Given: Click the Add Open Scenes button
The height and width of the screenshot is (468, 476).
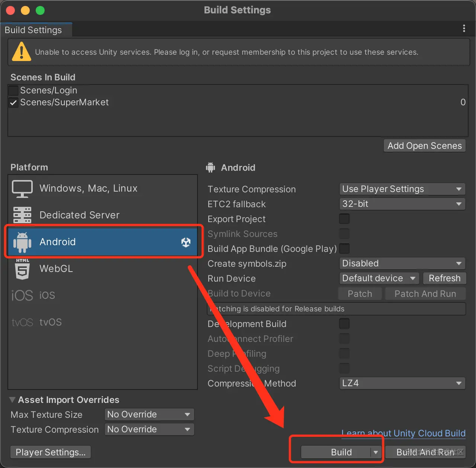Looking at the screenshot, I should click(424, 145).
